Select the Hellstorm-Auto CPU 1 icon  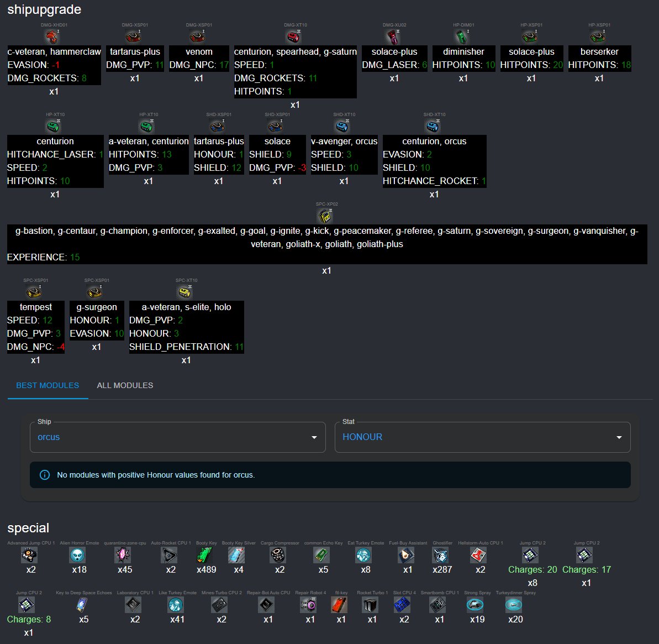(480, 554)
